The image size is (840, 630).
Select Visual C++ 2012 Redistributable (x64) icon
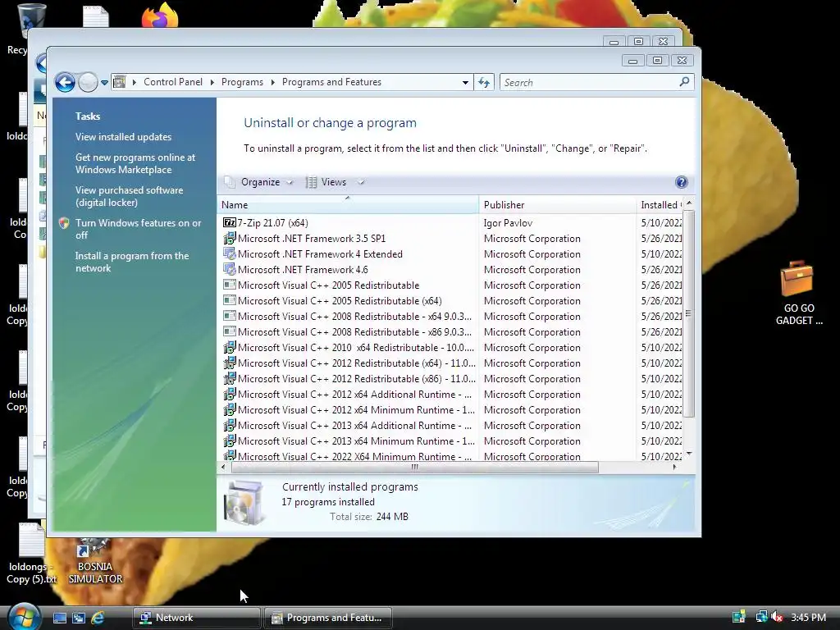(230, 362)
